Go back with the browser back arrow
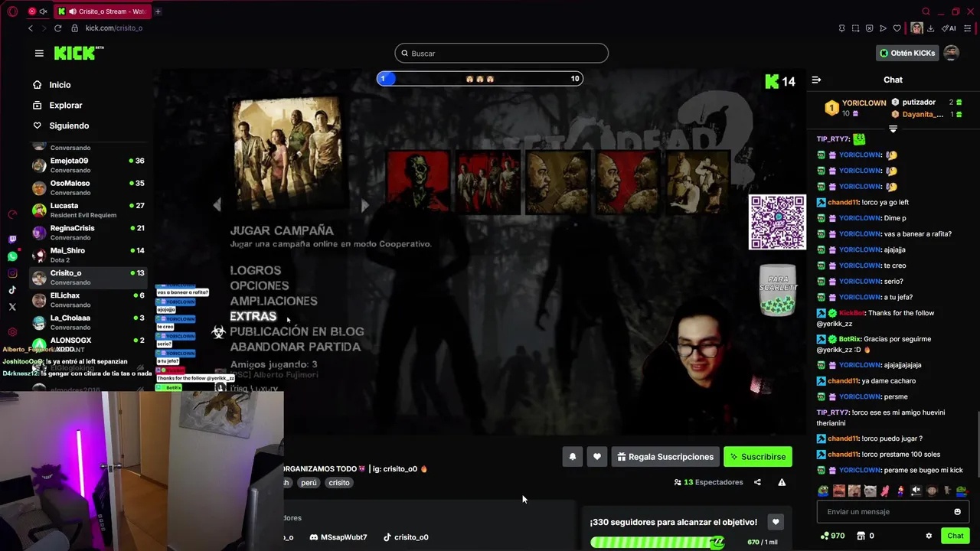 (x=31, y=28)
